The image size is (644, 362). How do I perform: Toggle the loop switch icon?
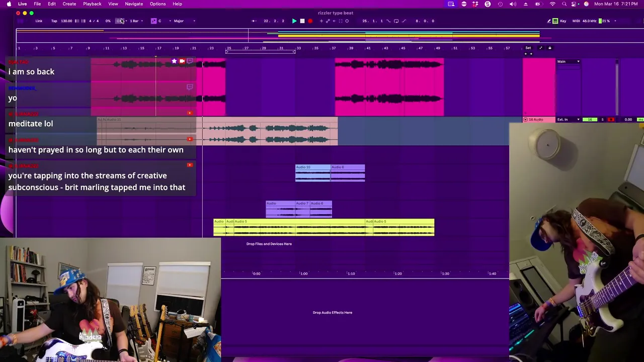coord(396,21)
